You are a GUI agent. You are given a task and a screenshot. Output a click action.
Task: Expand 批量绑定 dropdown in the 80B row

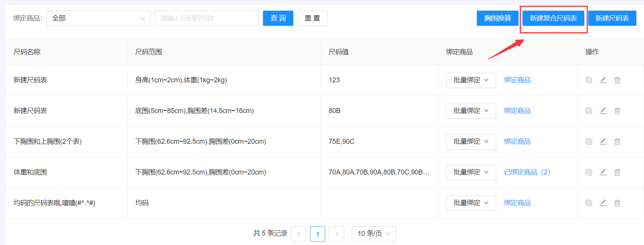tap(471, 111)
